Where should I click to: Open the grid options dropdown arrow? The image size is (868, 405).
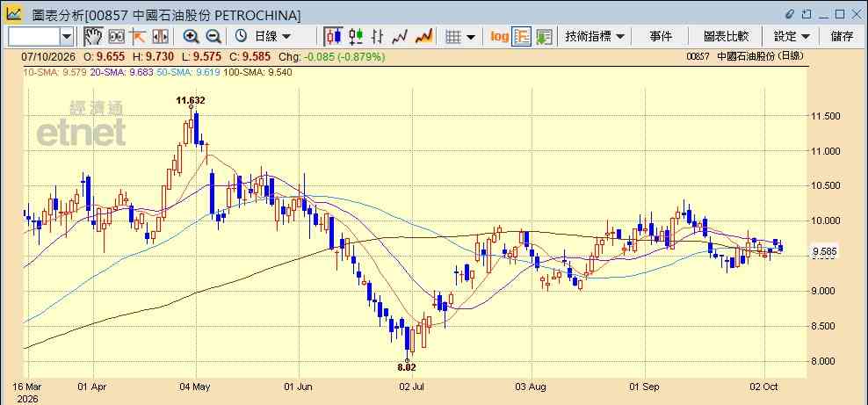click(471, 37)
